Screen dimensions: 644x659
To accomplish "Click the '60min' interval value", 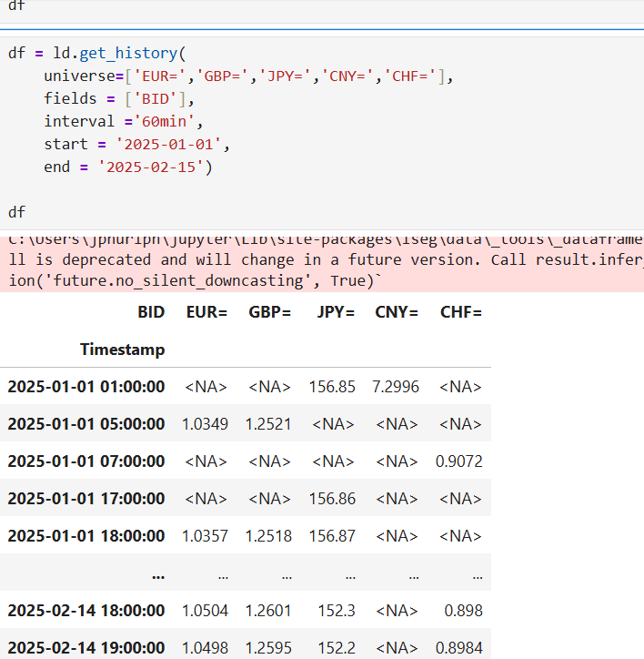I will coord(165,121).
